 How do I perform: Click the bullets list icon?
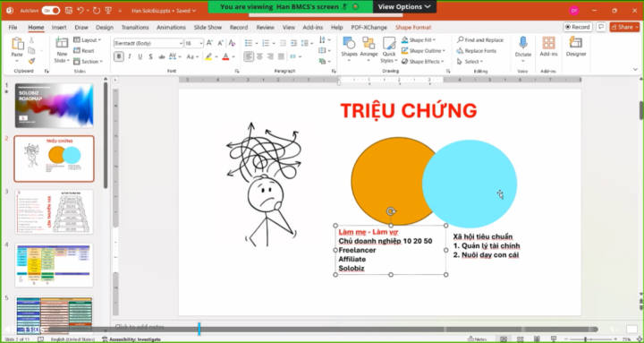coord(248,43)
